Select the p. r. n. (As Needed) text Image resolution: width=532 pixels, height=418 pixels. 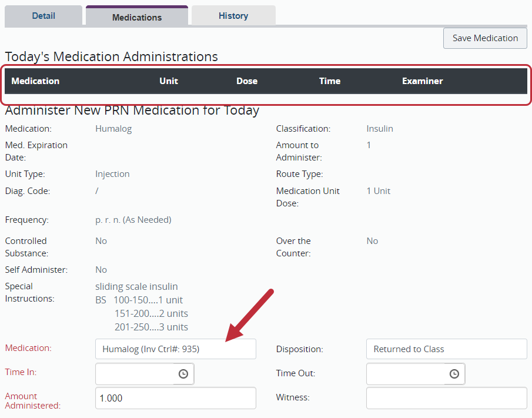tap(133, 220)
